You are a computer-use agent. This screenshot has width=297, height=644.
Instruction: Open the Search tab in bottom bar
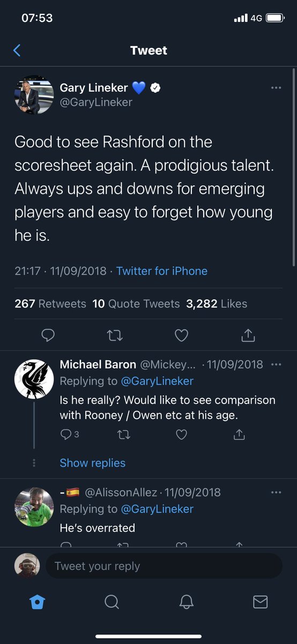[x=112, y=602]
